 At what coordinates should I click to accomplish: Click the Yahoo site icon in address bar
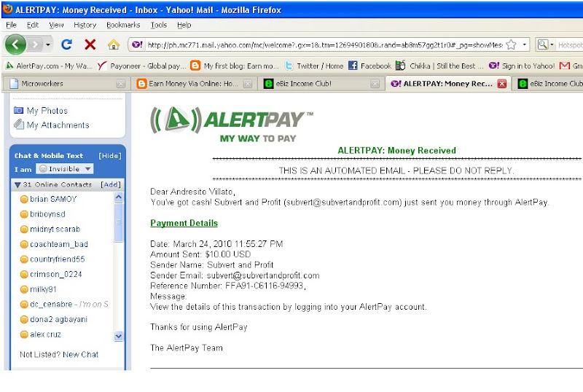pos(137,44)
